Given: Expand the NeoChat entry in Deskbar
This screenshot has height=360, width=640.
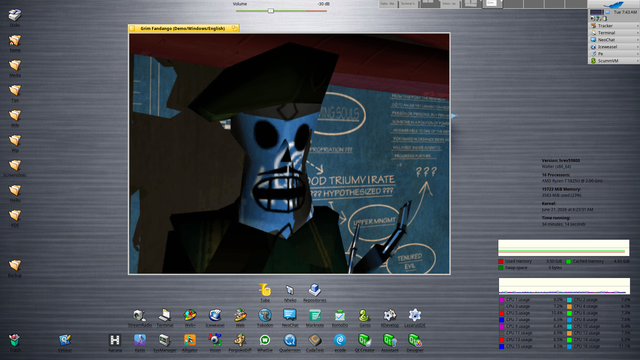Looking at the screenshot, I should coord(614,40).
